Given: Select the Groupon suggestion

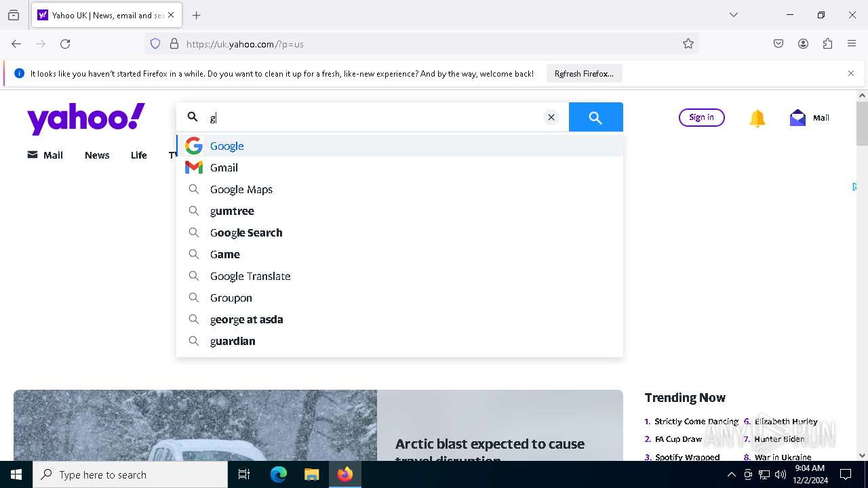Looking at the screenshot, I should 400,298.
